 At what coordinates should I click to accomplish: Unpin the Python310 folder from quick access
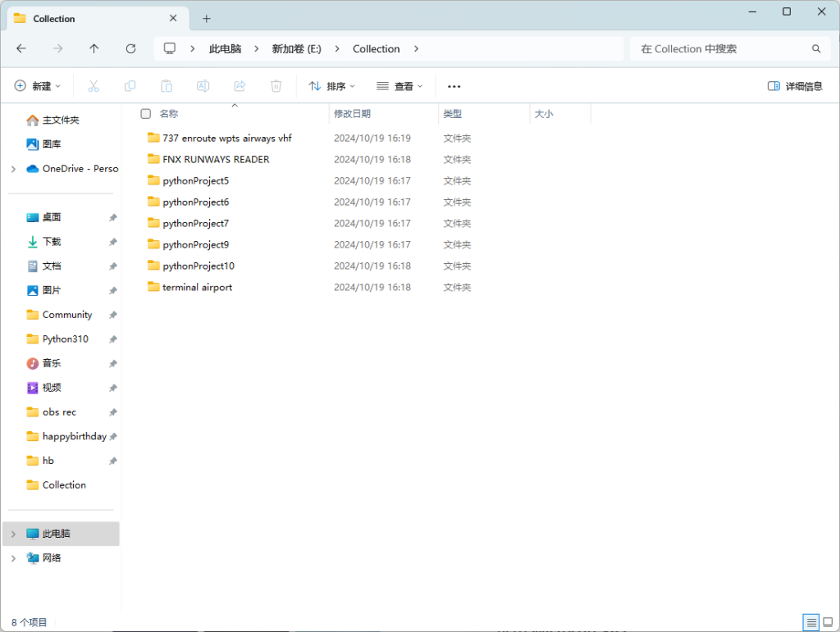tap(112, 339)
